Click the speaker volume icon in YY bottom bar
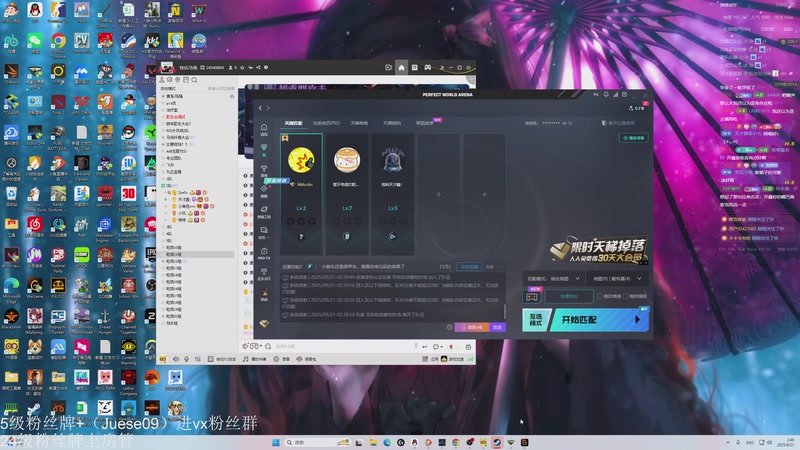 pos(176,359)
